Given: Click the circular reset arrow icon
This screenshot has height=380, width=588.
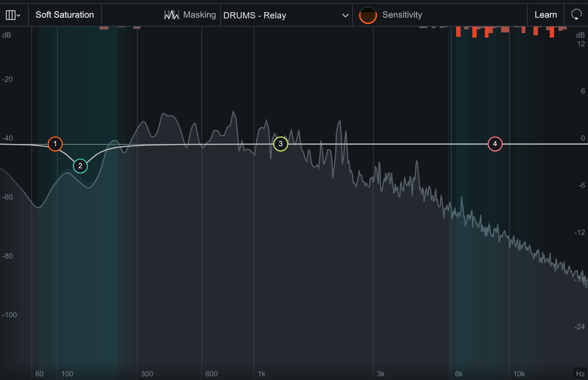Looking at the screenshot, I should [x=576, y=15].
